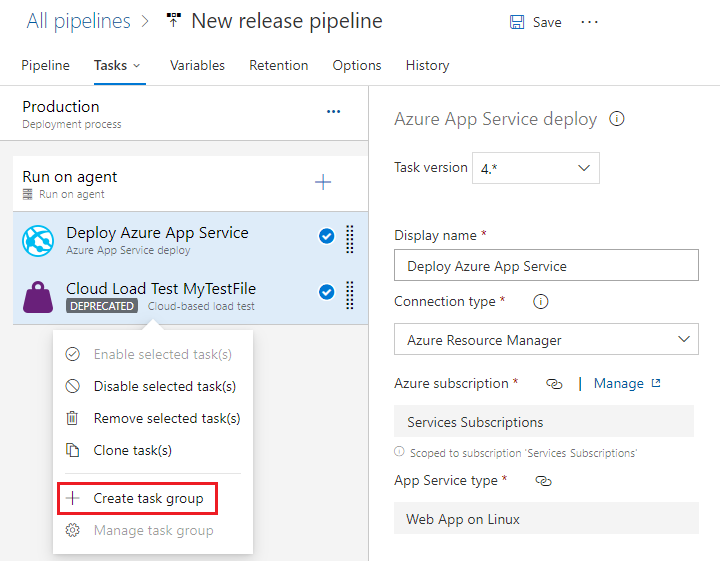This screenshot has height=561, width=720.
Task: Click the Azure subscription link icon
Action: point(553,383)
